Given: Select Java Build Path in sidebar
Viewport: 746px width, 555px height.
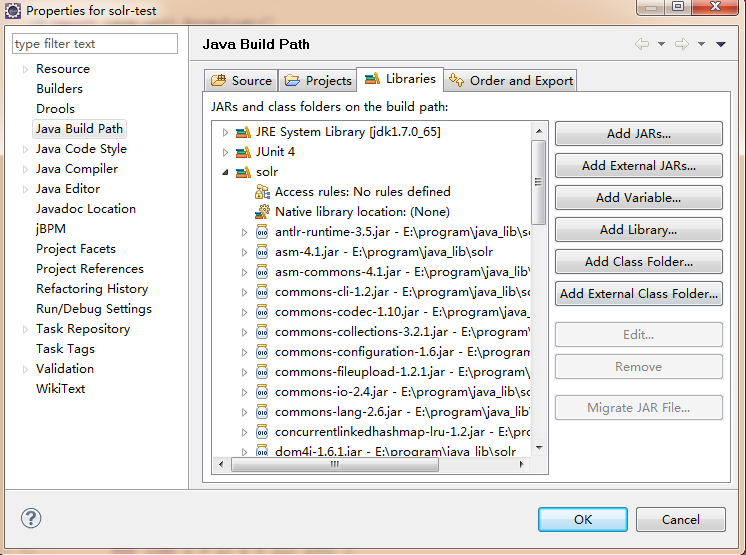Looking at the screenshot, I should pyautogui.click(x=79, y=129).
